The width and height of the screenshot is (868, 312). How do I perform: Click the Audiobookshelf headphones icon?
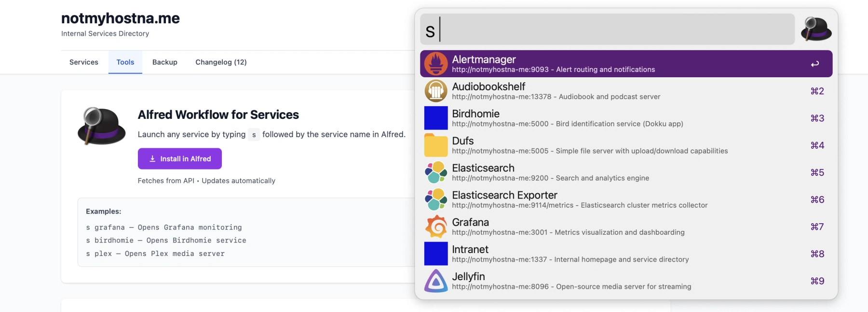(436, 91)
